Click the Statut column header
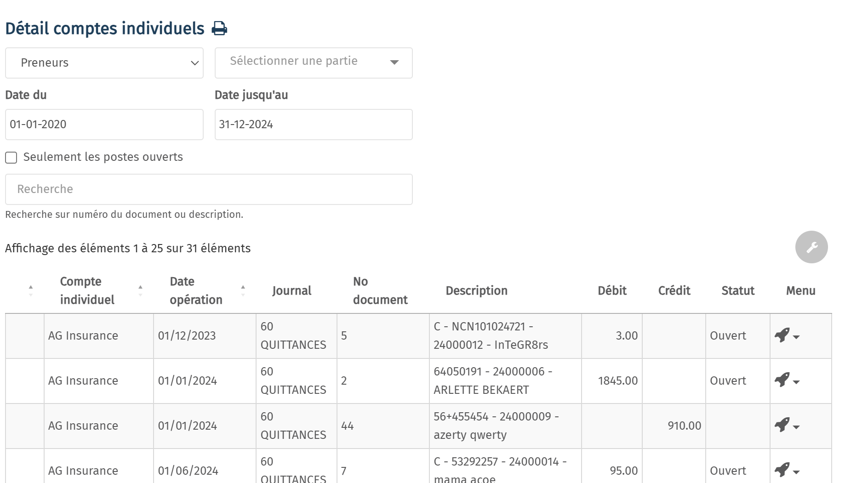The height and width of the screenshot is (483, 868). [x=738, y=291]
